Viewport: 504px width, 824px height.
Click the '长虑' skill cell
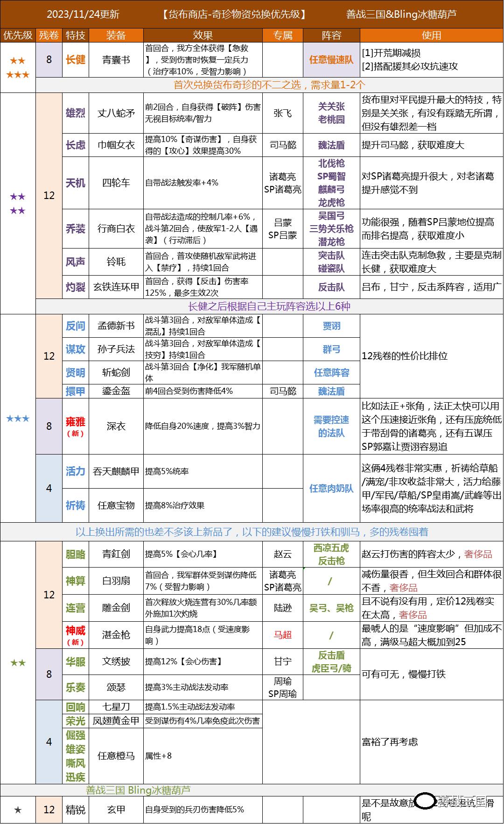pyautogui.click(x=76, y=145)
